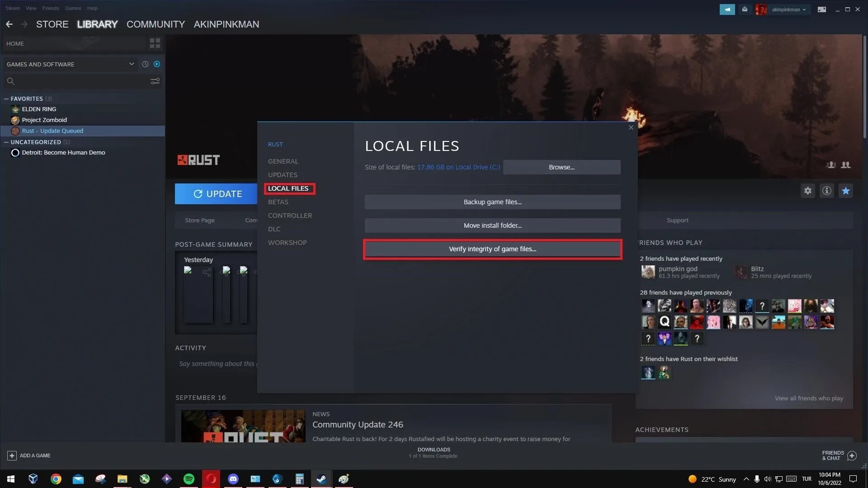Open the Steam menu
Screen dimensions: 868x488
pos(13,8)
